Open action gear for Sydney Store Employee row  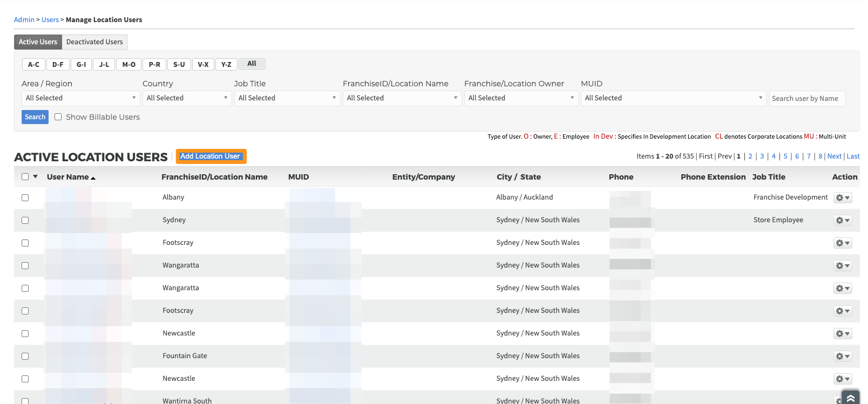pos(843,221)
